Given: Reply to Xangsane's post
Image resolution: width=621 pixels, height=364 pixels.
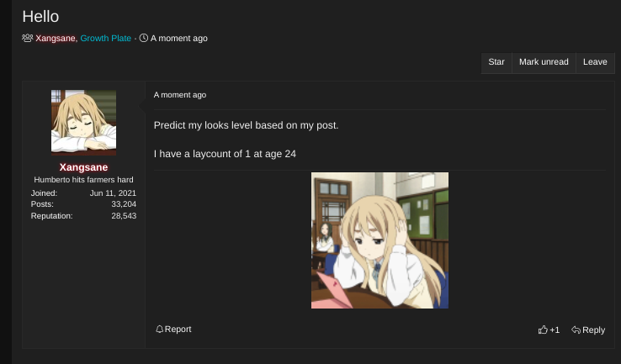Looking at the screenshot, I should tap(588, 330).
